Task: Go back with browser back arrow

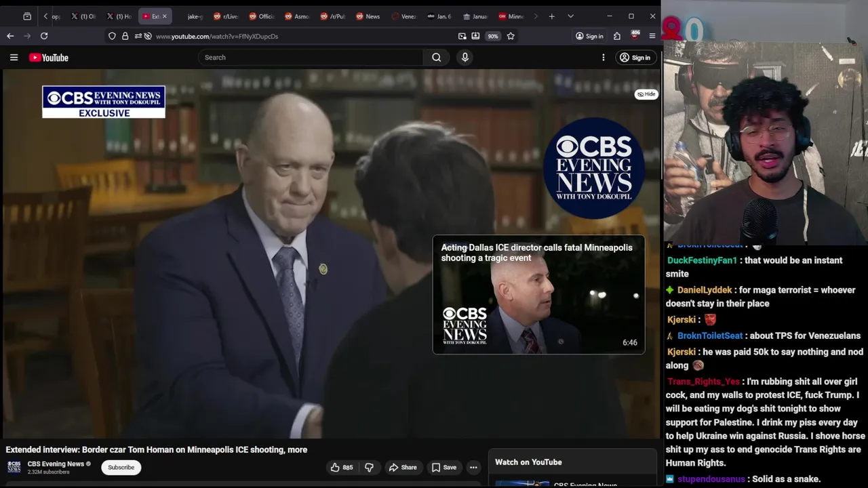Action: coord(10,36)
